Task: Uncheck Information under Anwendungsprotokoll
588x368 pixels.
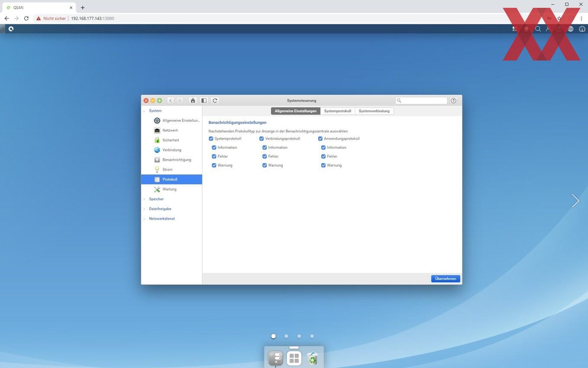Action: click(x=323, y=148)
